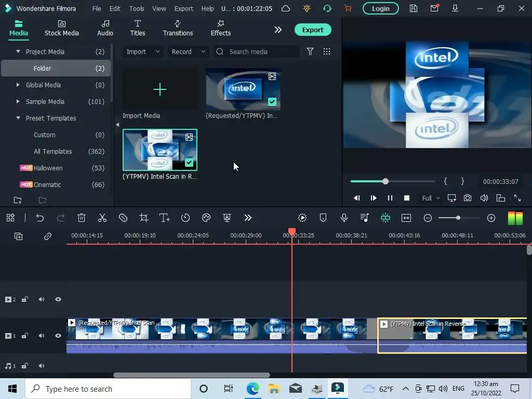Open the text tool in toolbar
Viewport: 532px width, 399px height.
click(165, 218)
